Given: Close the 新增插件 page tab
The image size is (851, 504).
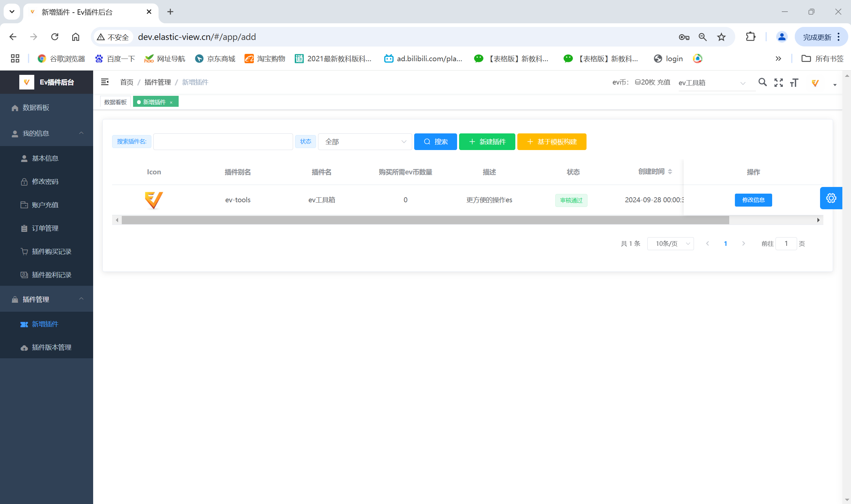Looking at the screenshot, I should (171, 102).
